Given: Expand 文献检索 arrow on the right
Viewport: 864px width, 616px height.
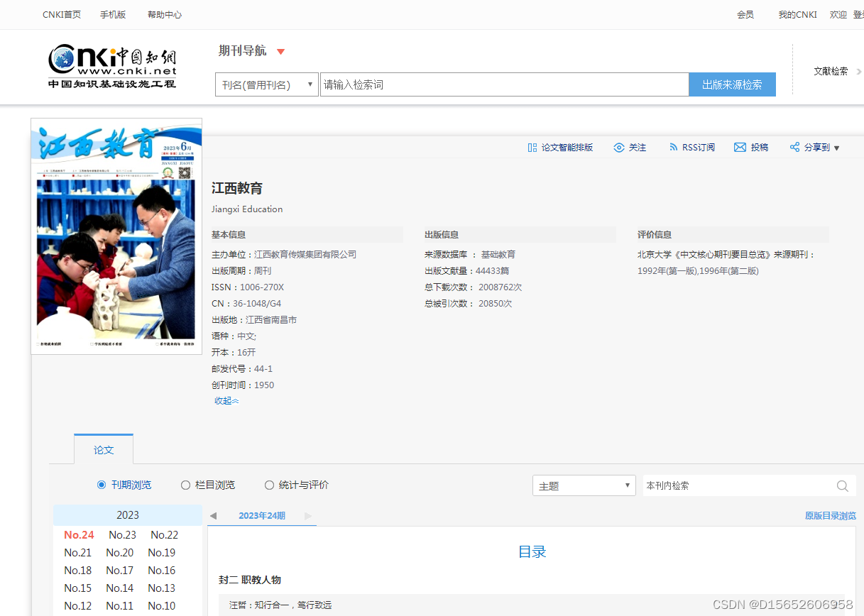Looking at the screenshot, I should coord(859,71).
